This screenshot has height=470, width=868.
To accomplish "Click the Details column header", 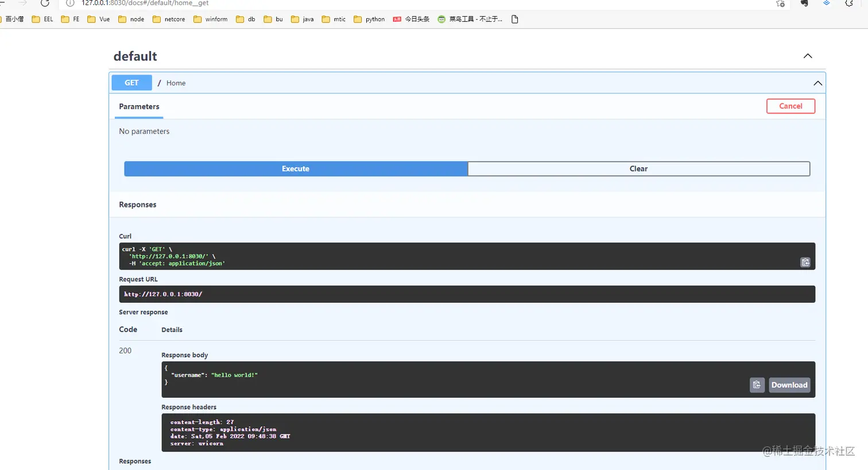I will [172, 330].
